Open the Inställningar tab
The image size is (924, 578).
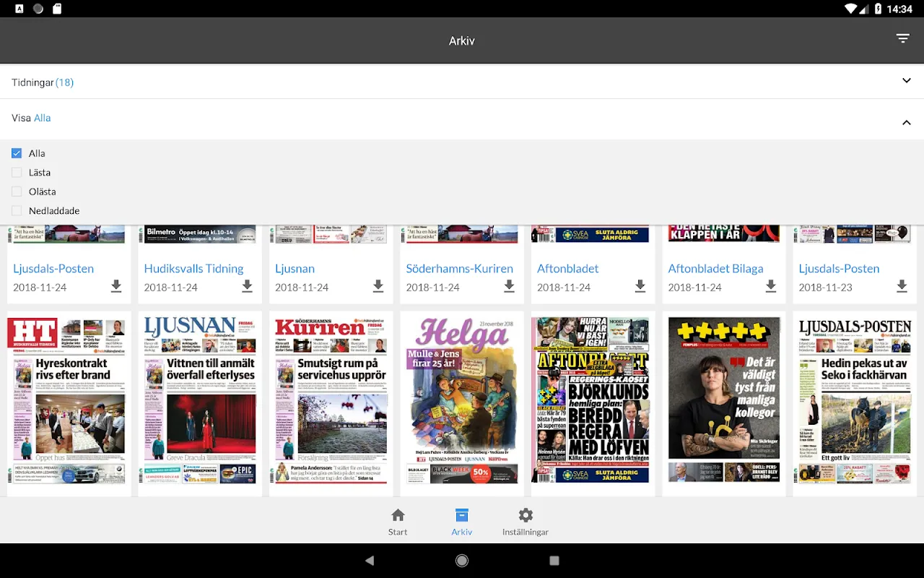(x=526, y=522)
